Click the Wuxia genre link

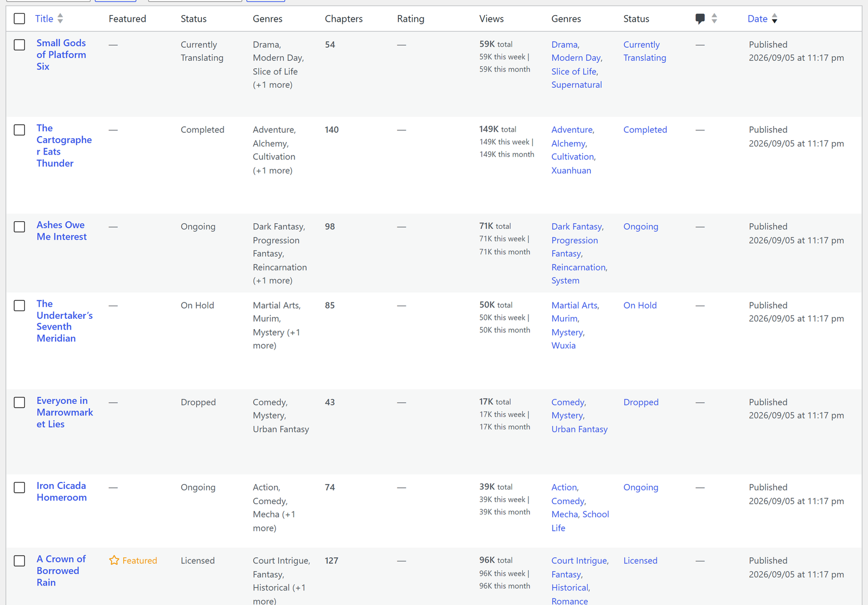tap(564, 345)
